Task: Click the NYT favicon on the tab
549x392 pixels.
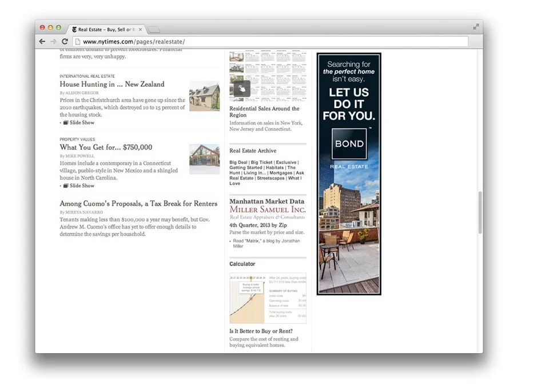Action: click(x=74, y=29)
